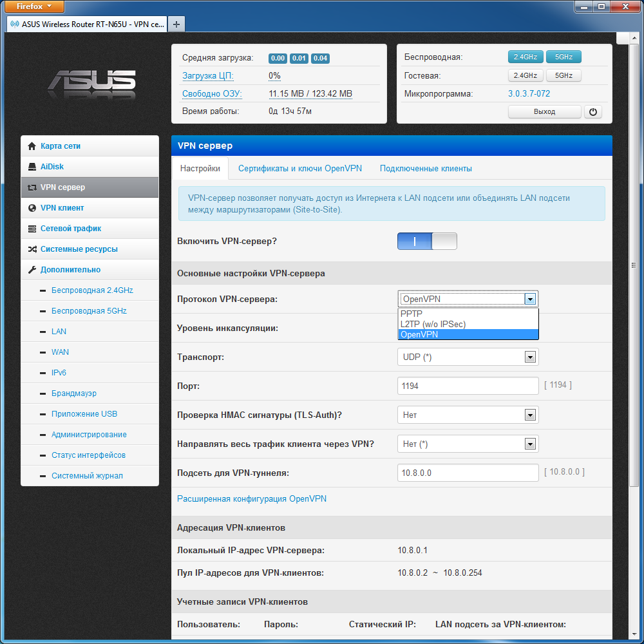Screen dimensions: 644x644
Task: Choose L2TP (w/o IPSec) protocol option
Action: click(468, 324)
